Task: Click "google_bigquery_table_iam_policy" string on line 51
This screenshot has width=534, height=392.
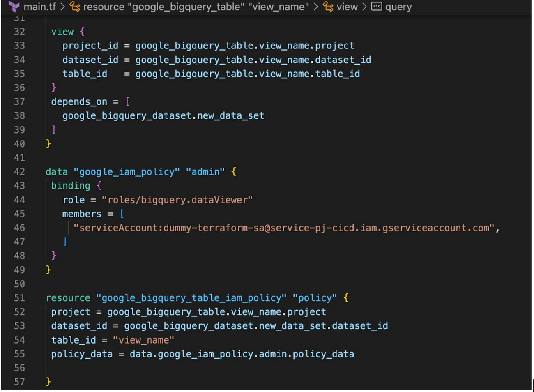Action: (x=191, y=298)
